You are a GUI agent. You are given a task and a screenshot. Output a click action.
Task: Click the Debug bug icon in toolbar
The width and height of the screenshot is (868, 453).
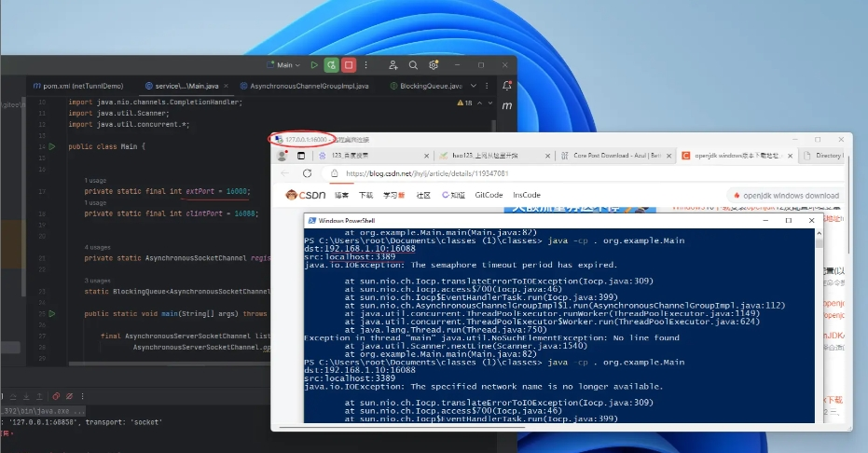click(331, 65)
